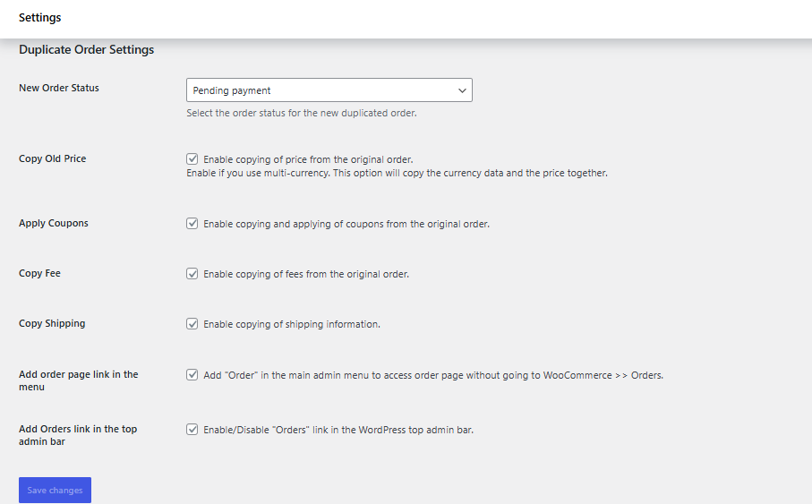Click 'Enable copying of price from the original order' text
Image resolution: width=812 pixels, height=504 pixels.
point(308,159)
